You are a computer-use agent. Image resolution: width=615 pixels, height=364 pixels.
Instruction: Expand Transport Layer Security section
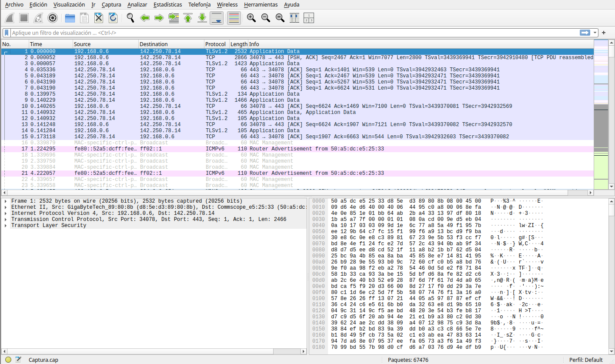5,225
